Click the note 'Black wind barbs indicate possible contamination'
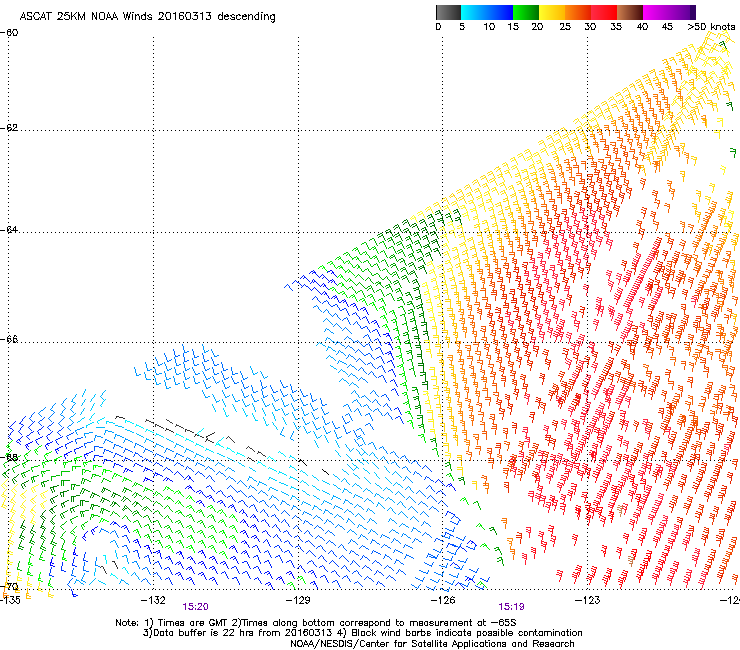 [x=467, y=633]
